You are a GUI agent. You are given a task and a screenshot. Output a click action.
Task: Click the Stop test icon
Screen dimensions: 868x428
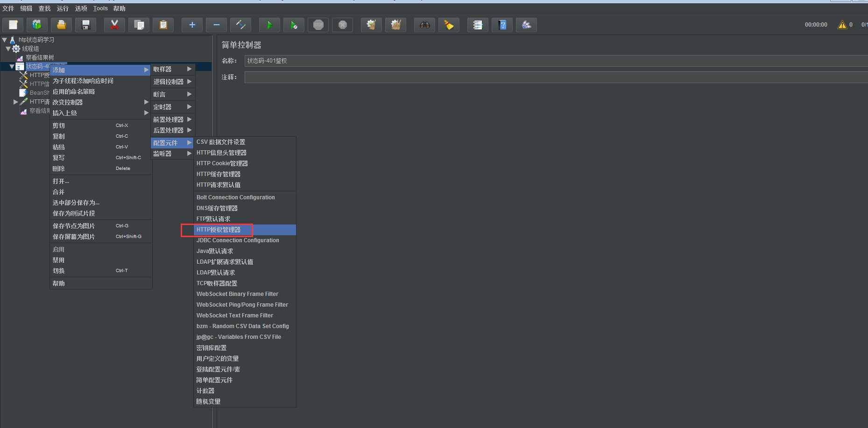(x=318, y=25)
